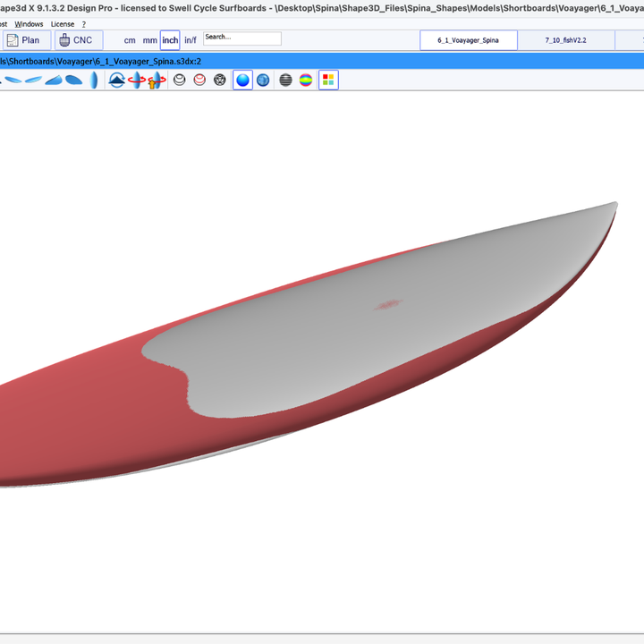The image size is (644, 644).
Task: Select red wireframe sphere rendering
Action: [x=199, y=80]
